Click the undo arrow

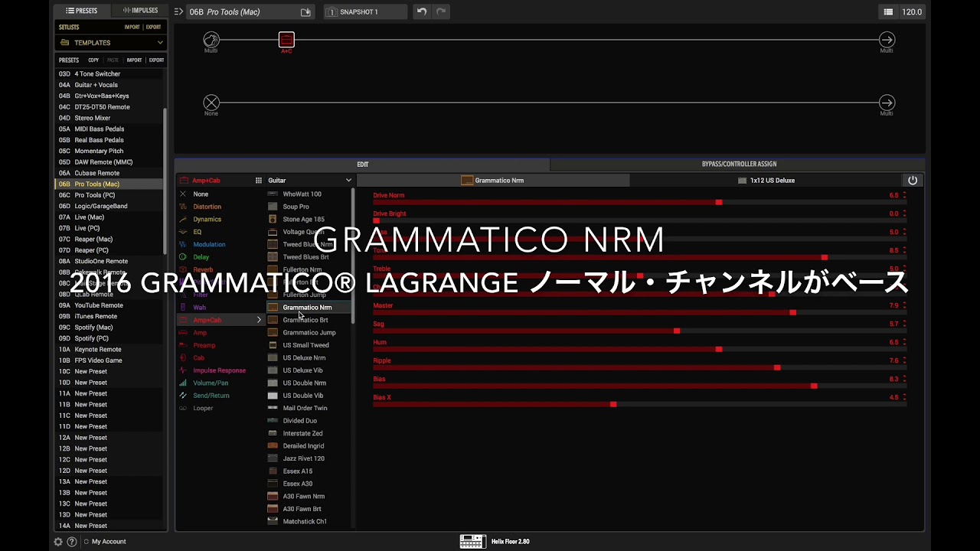tap(422, 11)
